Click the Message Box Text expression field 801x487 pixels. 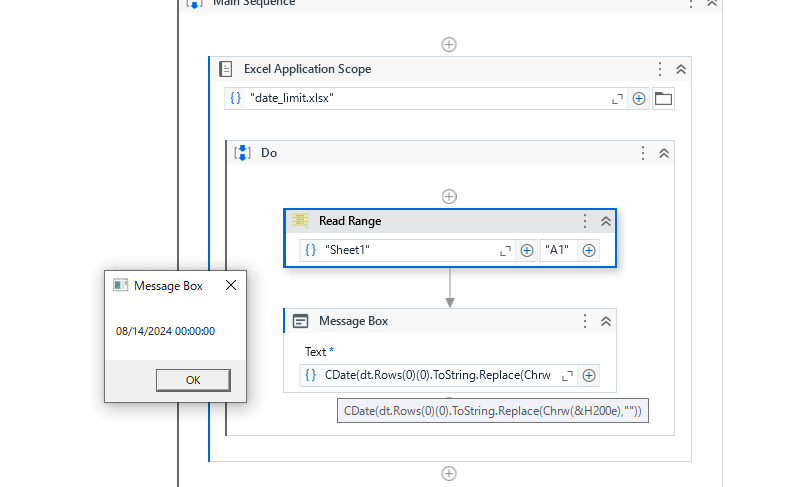[439, 376]
